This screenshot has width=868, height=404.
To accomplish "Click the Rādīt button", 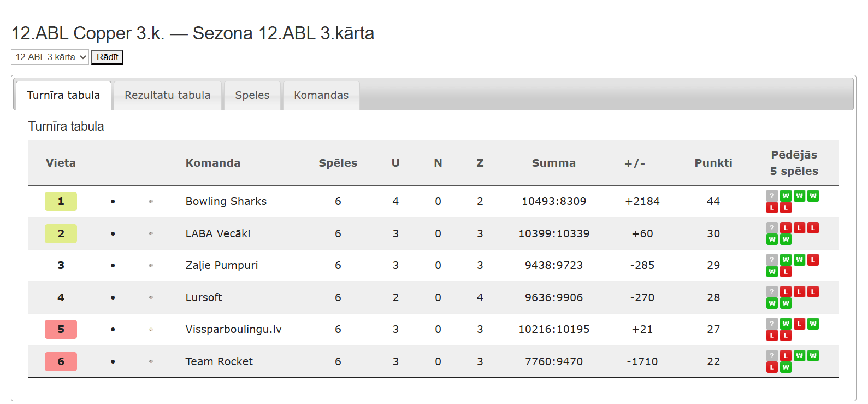I will pyautogui.click(x=107, y=57).
